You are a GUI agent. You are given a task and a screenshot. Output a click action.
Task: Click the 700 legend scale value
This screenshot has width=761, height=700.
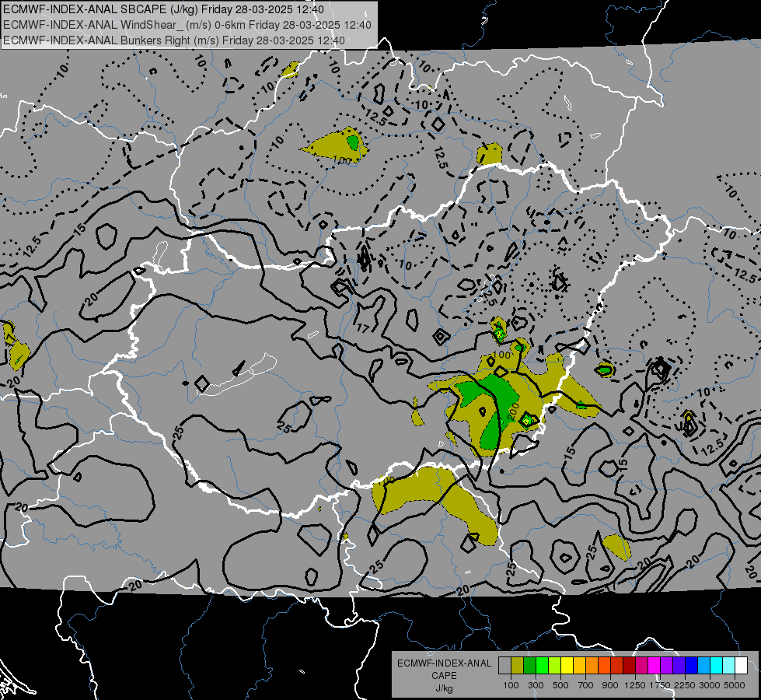click(x=586, y=685)
